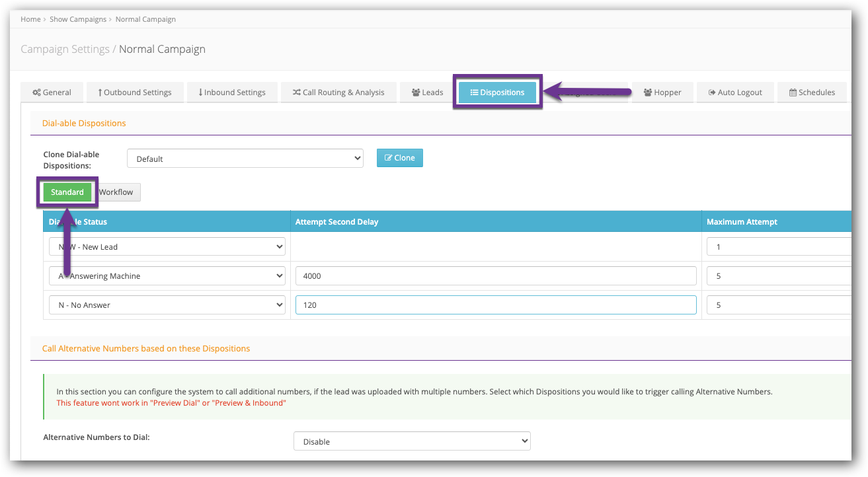Open the General settings tab

(52, 92)
